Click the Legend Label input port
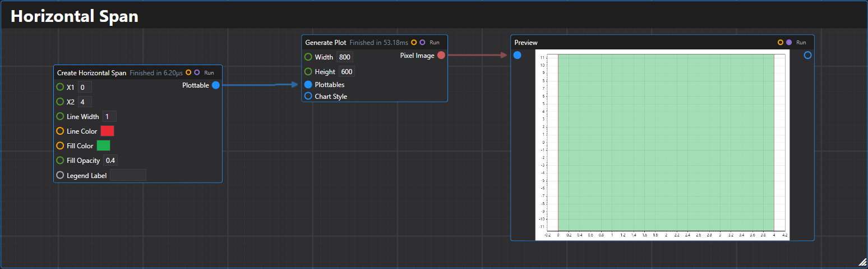The width and height of the screenshot is (868, 269). coord(60,175)
